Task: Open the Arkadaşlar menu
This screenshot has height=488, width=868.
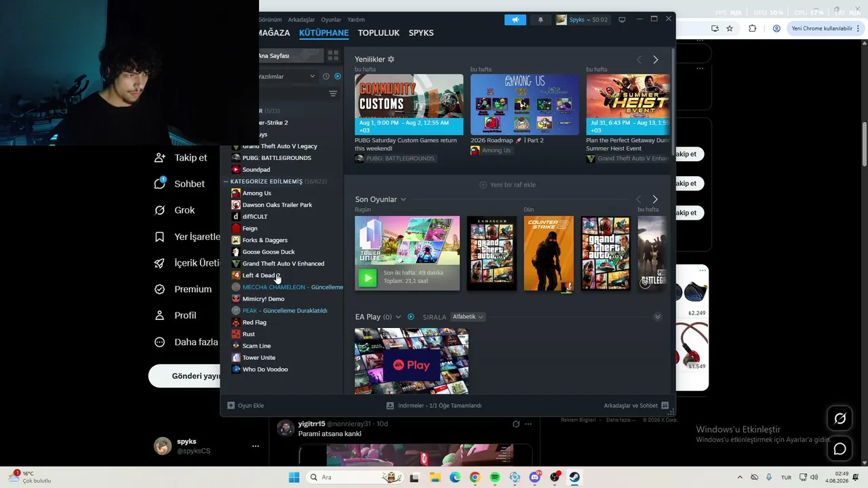Action: (x=301, y=20)
